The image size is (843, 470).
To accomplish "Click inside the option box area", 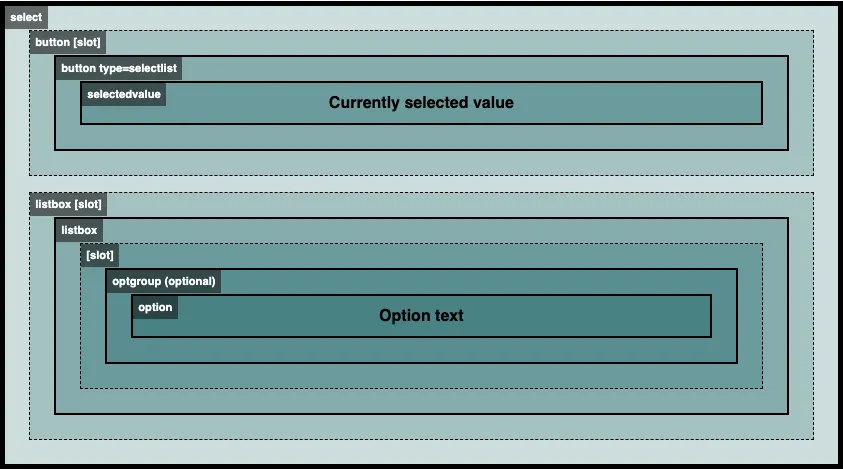I will pos(421,316).
